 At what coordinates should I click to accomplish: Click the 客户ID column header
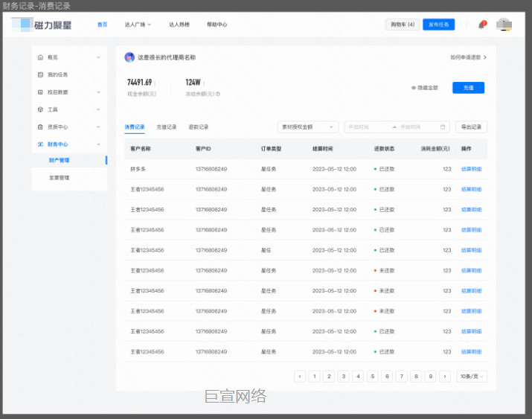(203, 149)
